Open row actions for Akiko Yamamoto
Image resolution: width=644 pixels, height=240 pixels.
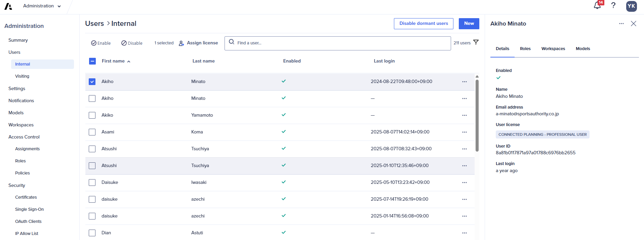coord(464,115)
